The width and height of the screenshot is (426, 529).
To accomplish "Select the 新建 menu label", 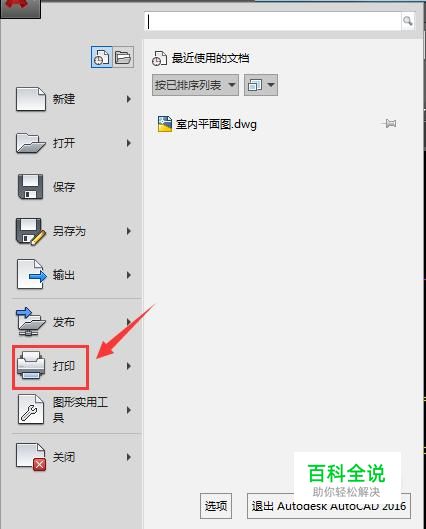I will point(64,99).
